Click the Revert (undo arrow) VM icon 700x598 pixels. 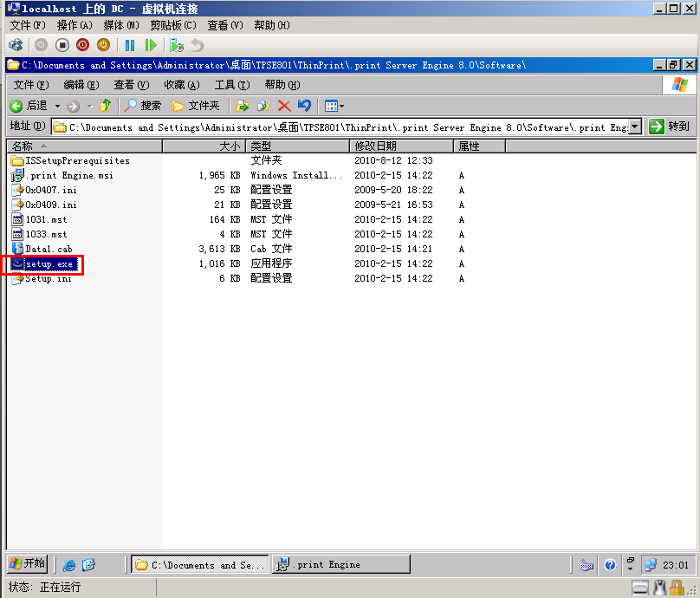click(198, 45)
